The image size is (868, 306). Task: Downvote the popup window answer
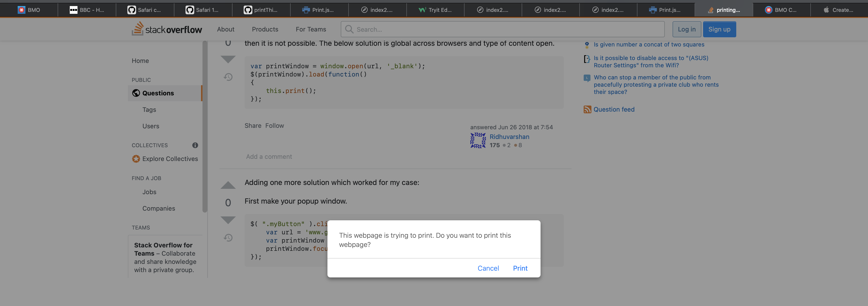pos(228,220)
